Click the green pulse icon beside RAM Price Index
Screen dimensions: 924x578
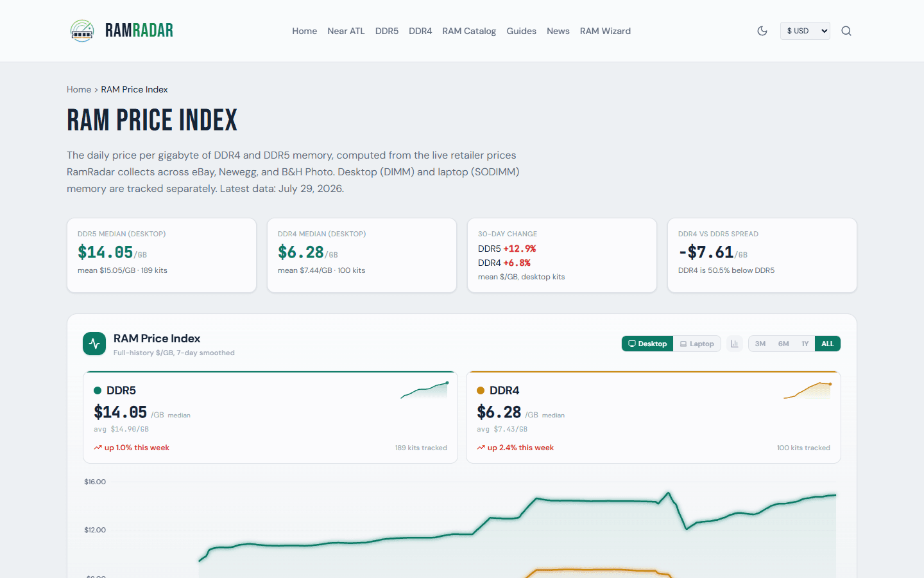(94, 344)
